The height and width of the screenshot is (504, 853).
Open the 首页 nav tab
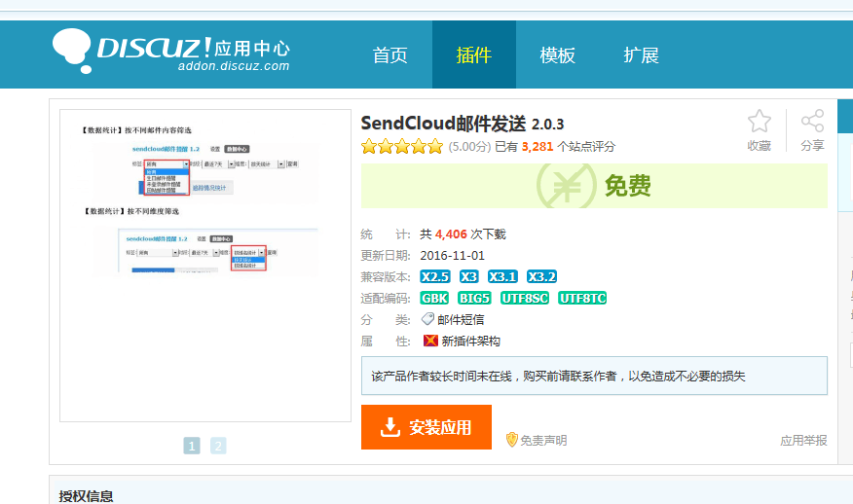click(390, 54)
